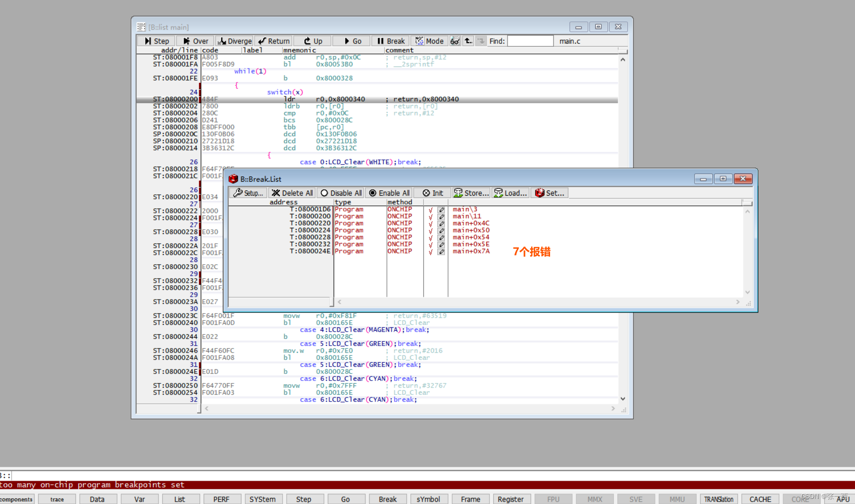855x504 pixels.
Task: Toggle enable check for breakpoint T:08000224
Action: click(x=430, y=231)
